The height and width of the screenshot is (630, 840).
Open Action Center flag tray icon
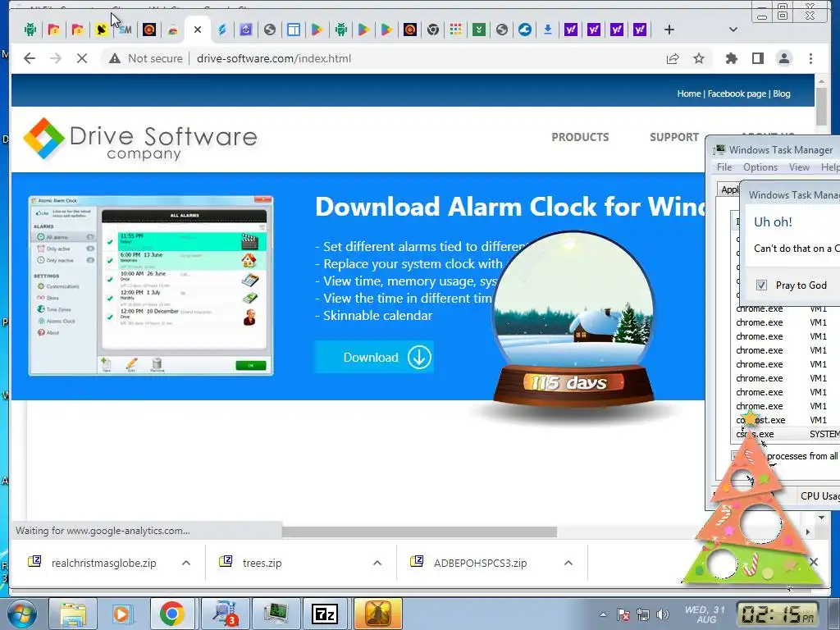point(623,614)
